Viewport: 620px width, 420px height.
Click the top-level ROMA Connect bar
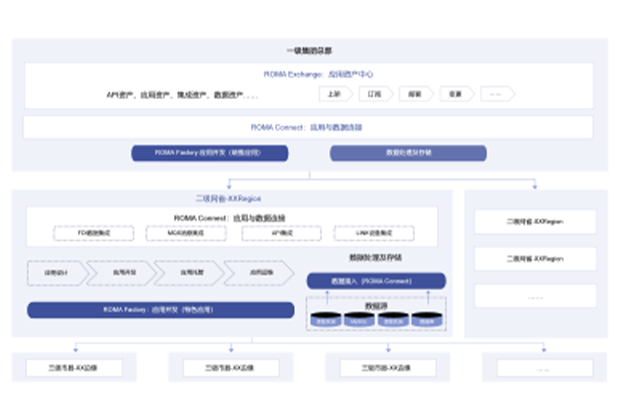(308, 127)
